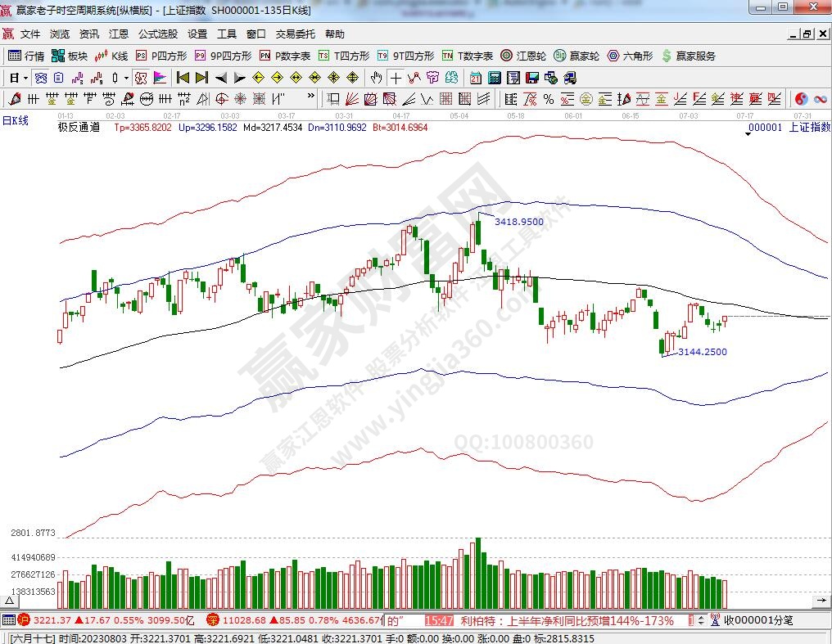Expand the drawing toolbar overflow chevron

[311, 99]
